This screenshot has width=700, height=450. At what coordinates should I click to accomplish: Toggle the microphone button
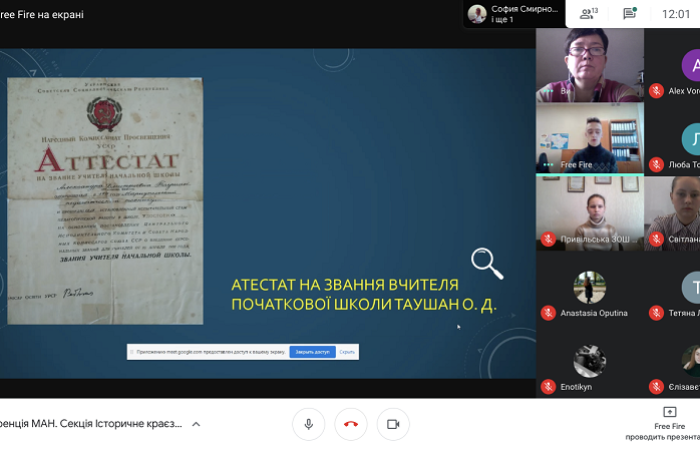pos(308,424)
